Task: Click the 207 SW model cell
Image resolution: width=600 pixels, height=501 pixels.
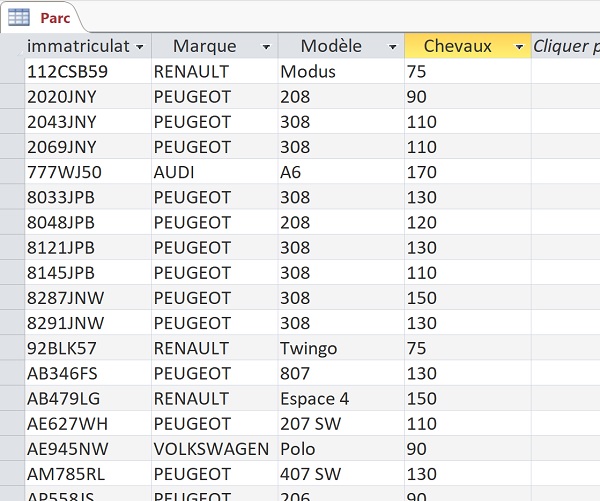Action: pos(341,424)
